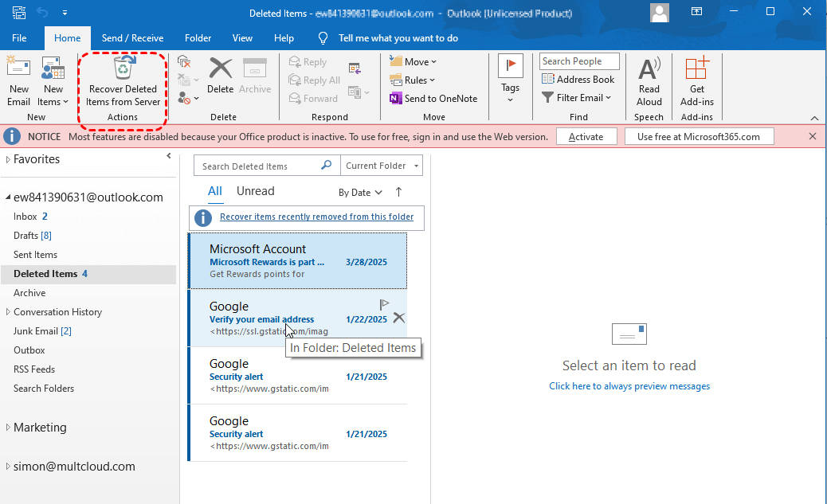Image resolution: width=827 pixels, height=504 pixels.
Task: Open the Help tab
Action: (x=284, y=38)
